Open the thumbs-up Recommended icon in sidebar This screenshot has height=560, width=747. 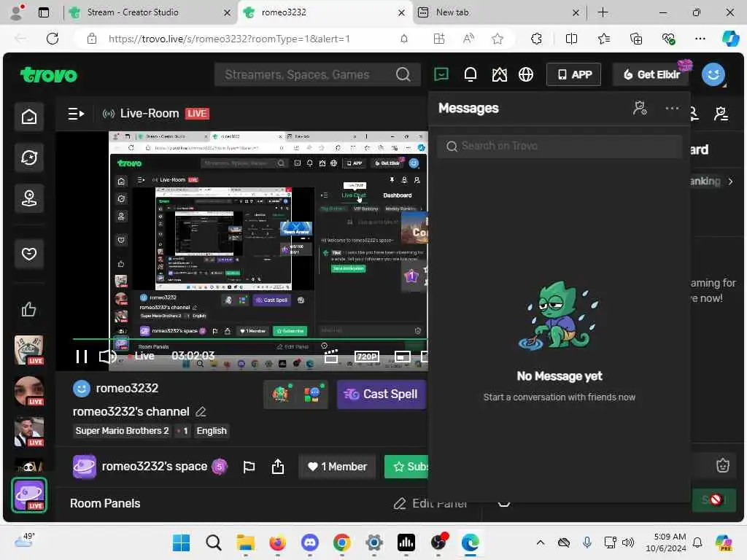29,309
